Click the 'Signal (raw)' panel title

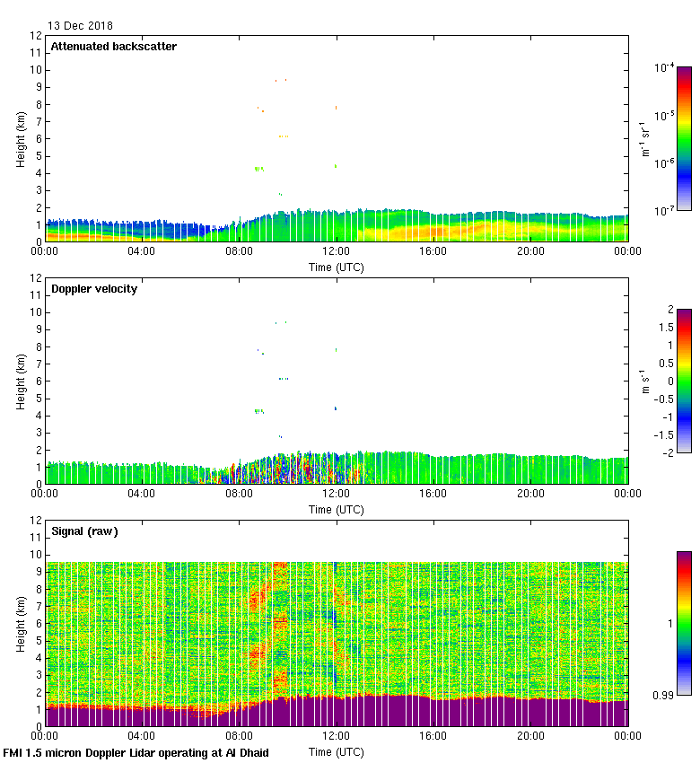(x=84, y=531)
